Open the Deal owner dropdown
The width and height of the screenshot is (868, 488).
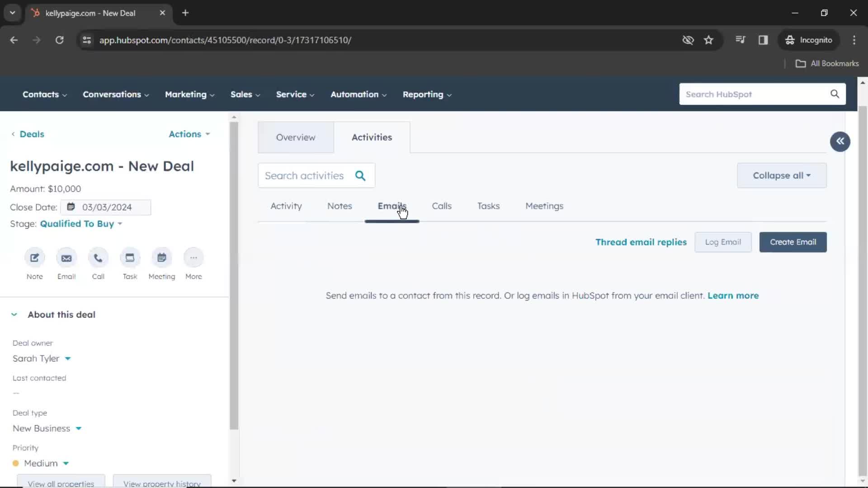coord(67,358)
